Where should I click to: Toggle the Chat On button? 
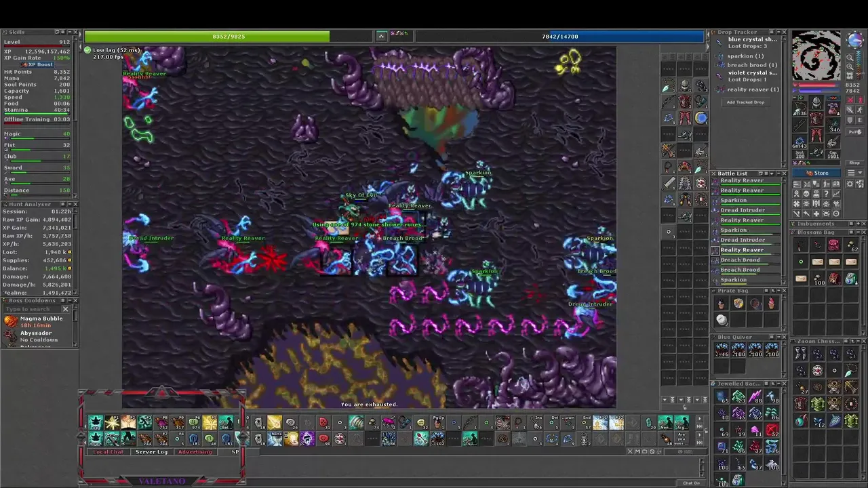(692, 483)
